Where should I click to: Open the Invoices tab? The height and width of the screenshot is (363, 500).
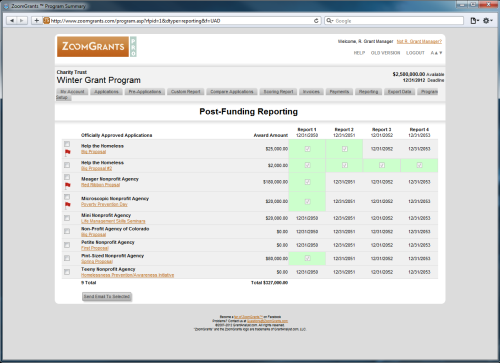pyautogui.click(x=311, y=92)
